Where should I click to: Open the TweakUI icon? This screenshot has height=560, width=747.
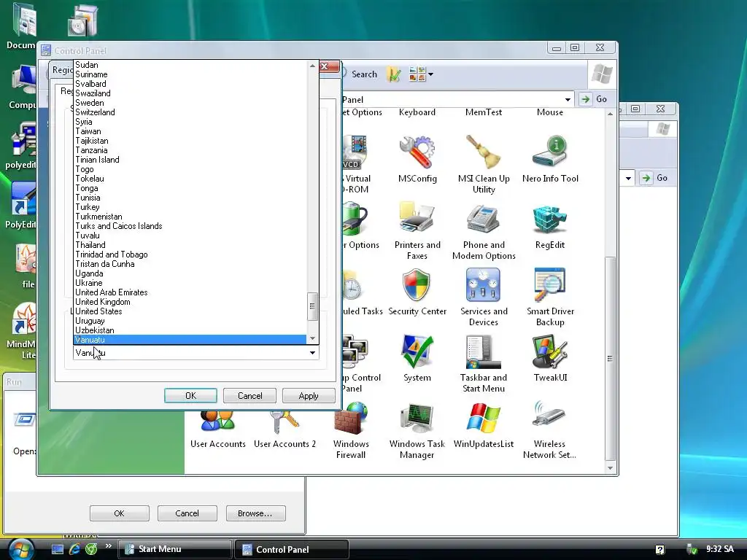pos(550,359)
